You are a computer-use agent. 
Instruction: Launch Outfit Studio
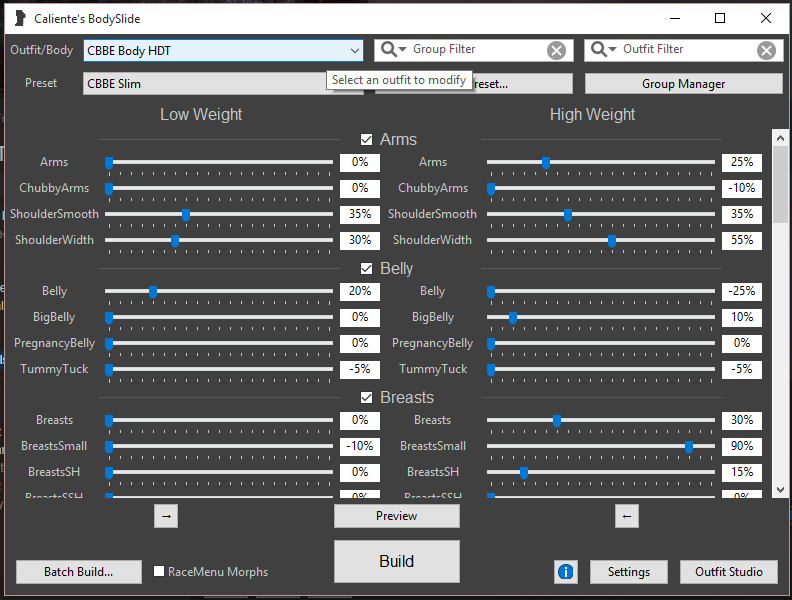tap(729, 572)
